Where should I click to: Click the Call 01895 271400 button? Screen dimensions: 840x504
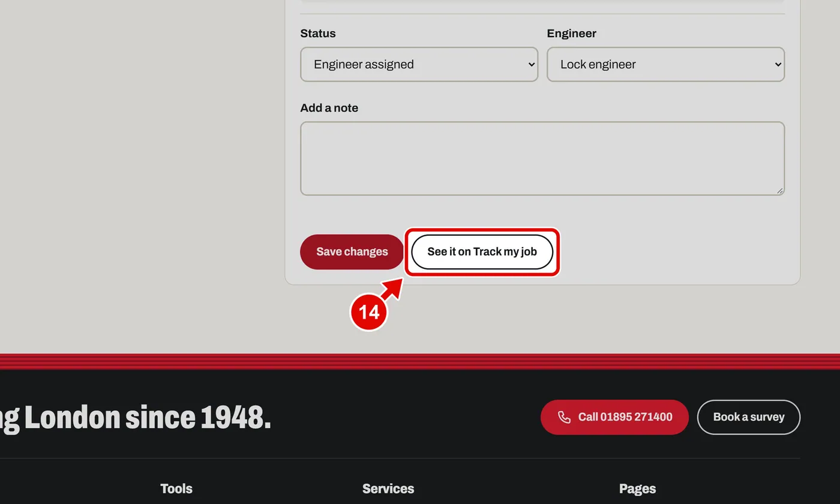coord(614,417)
